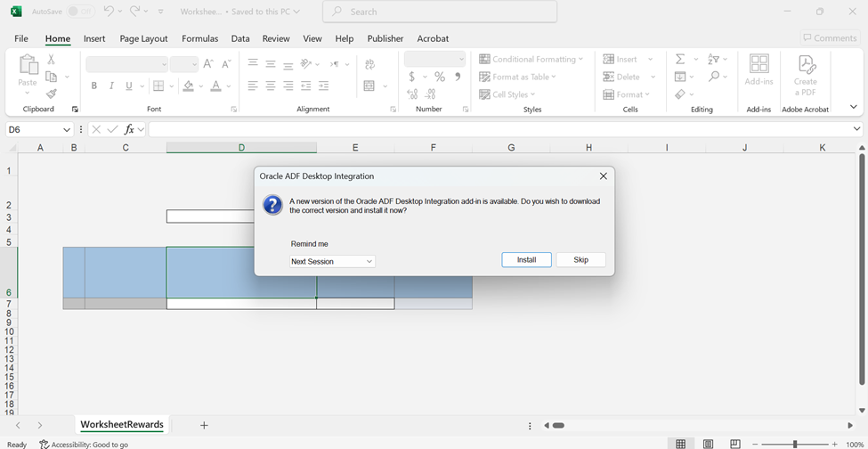The width and height of the screenshot is (868, 449).
Task: Click the Find & Select magnifier icon
Action: 714,77
